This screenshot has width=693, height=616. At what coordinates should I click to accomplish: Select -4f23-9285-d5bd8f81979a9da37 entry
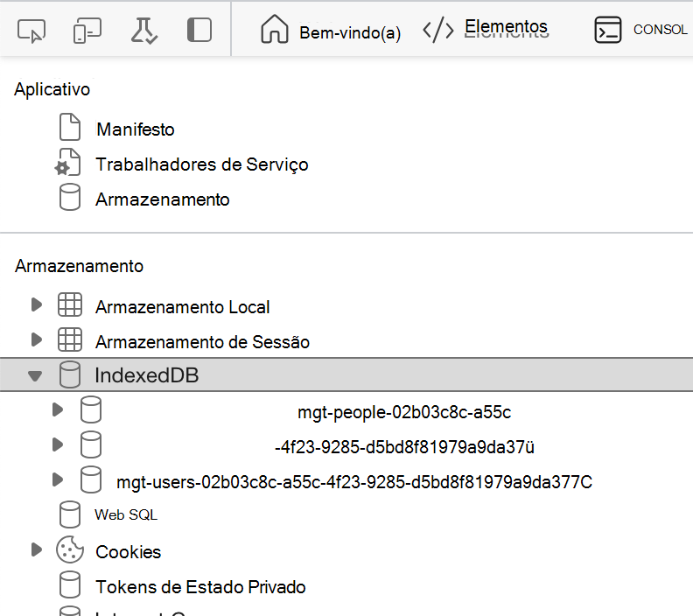(x=404, y=447)
